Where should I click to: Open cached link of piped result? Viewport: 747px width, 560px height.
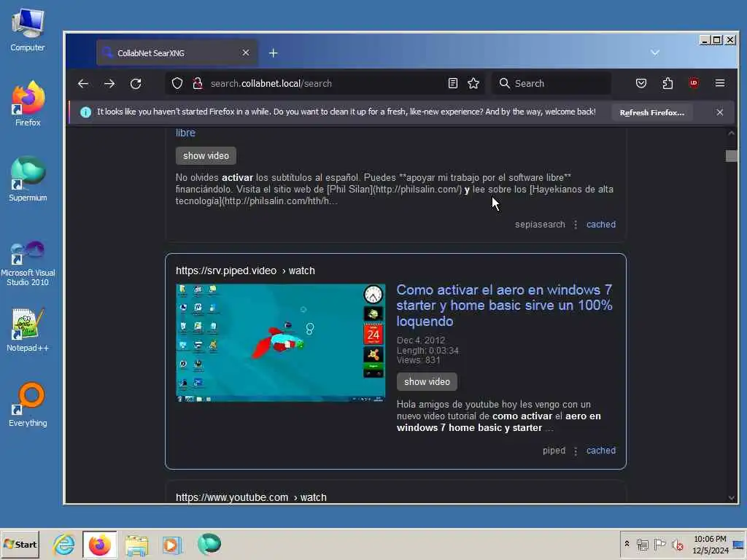click(601, 451)
